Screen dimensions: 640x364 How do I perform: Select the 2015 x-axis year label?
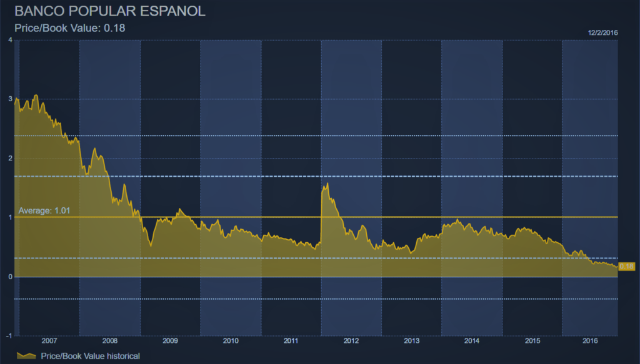coord(532,341)
